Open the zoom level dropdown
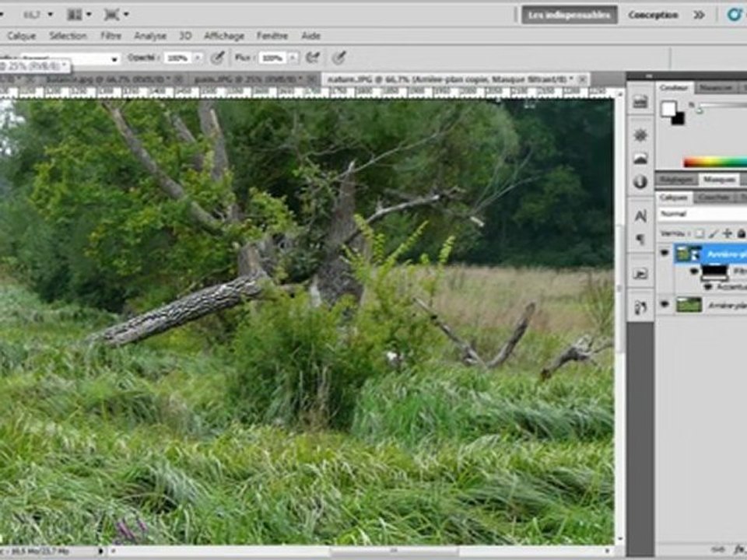 coord(51,15)
